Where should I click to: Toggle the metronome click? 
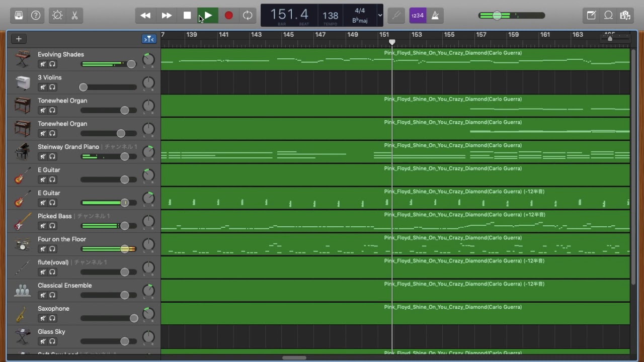pyautogui.click(x=435, y=16)
